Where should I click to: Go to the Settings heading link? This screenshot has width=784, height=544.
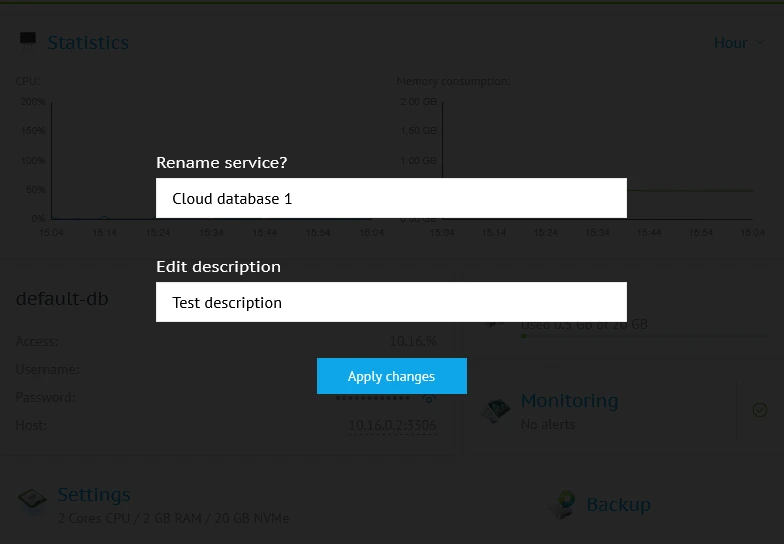point(94,495)
